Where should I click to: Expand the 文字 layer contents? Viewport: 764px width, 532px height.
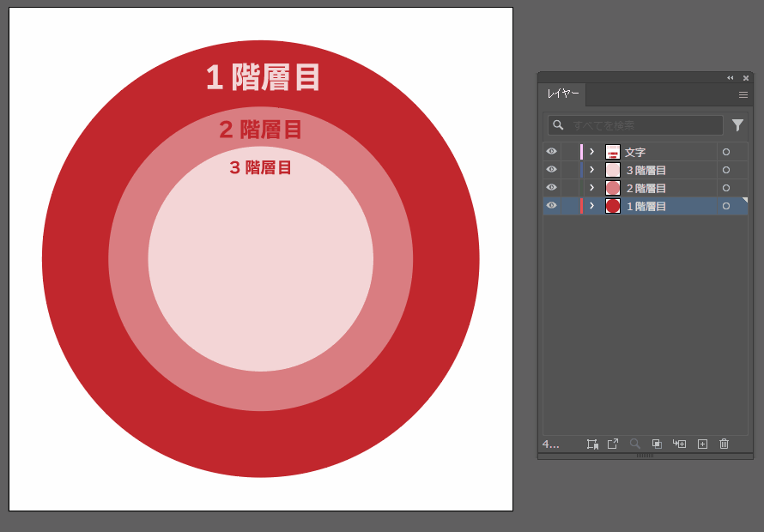click(x=591, y=152)
